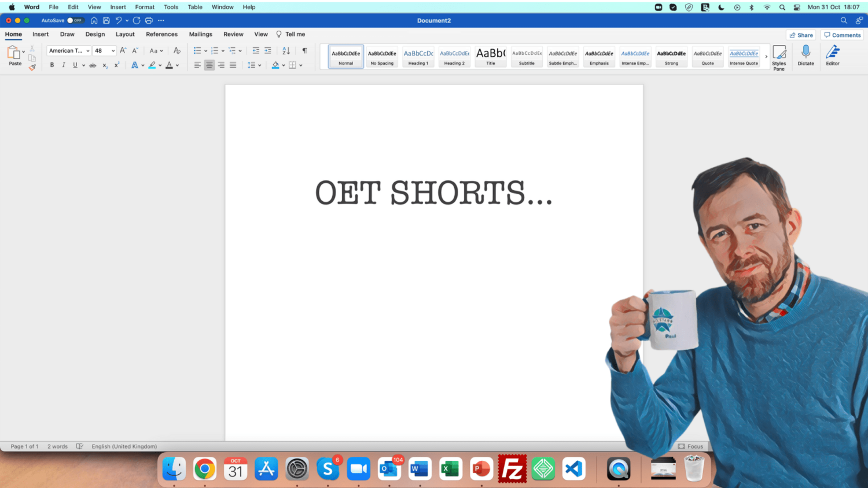The height and width of the screenshot is (488, 868).
Task: Expand the styles gallery arrow
Action: (x=766, y=57)
